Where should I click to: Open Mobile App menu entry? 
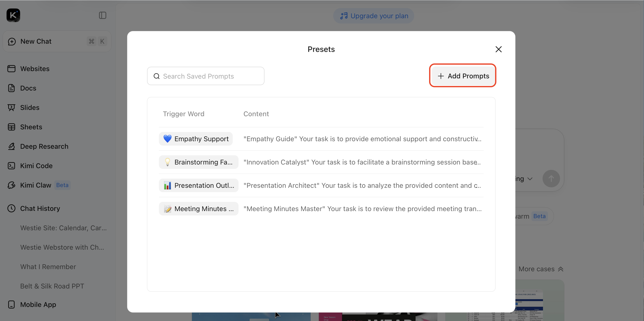click(x=38, y=305)
